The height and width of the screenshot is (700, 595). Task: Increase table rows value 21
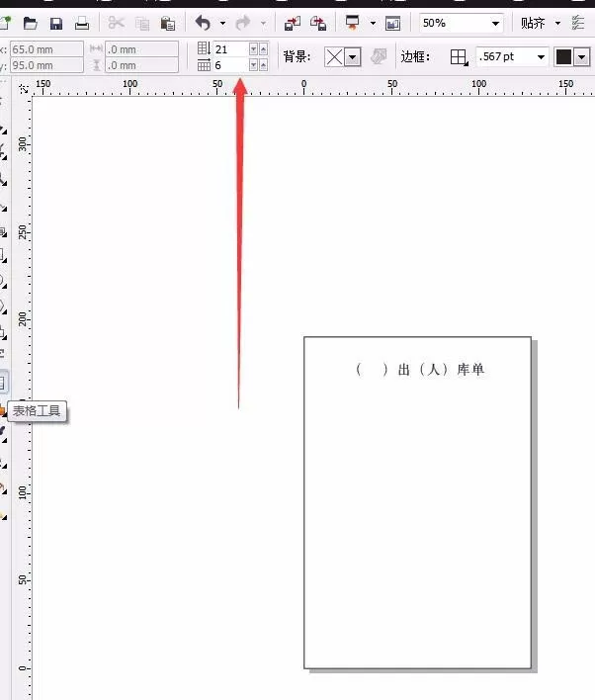click(x=263, y=49)
